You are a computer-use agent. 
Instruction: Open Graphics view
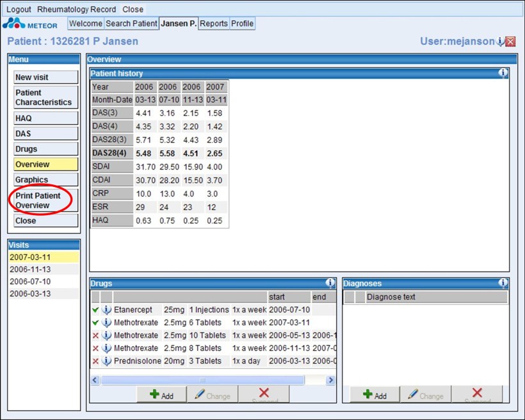[46, 180]
